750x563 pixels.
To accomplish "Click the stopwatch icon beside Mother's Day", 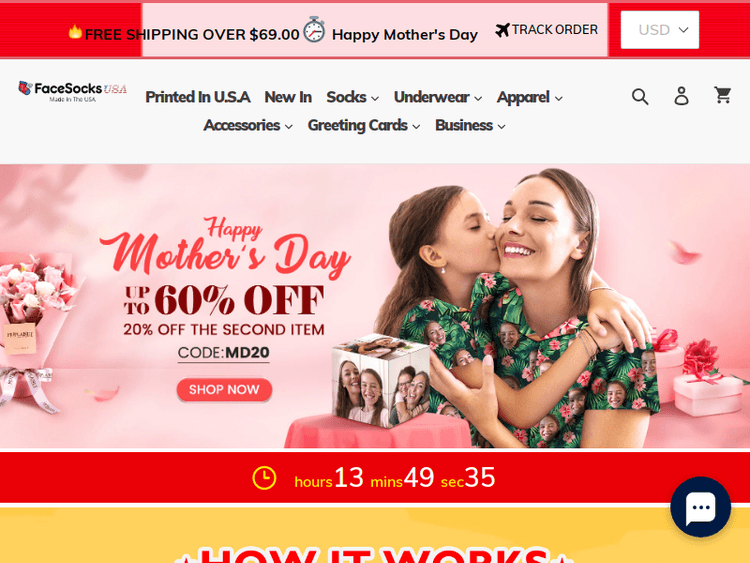I will [x=314, y=30].
